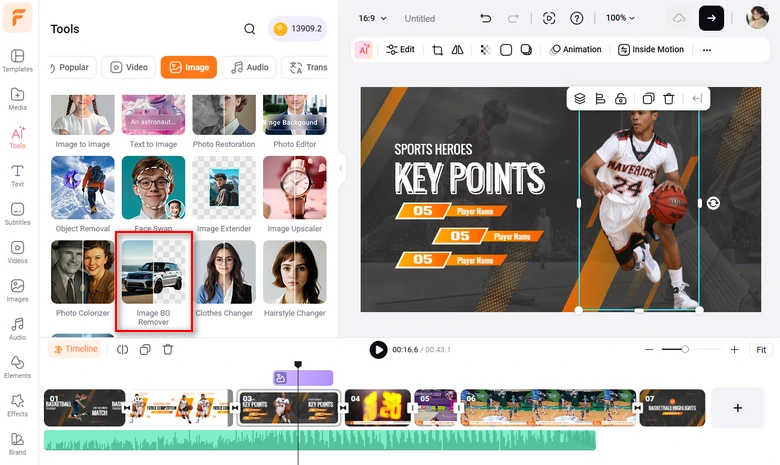Select the crop tool icon
The image size is (780, 465).
tap(437, 49)
